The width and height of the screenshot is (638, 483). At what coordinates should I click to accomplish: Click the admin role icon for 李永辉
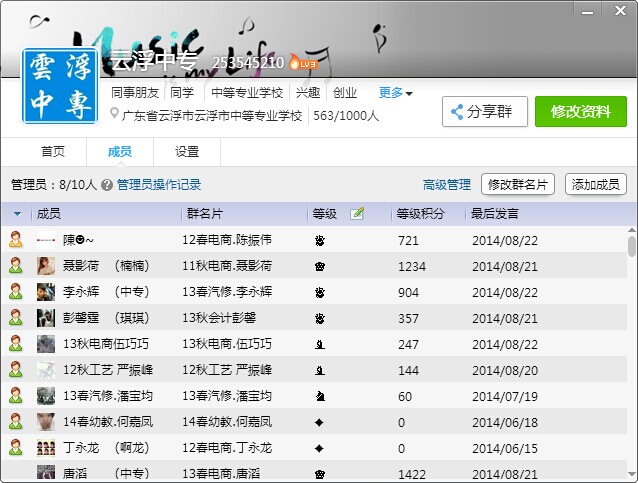(x=16, y=291)
